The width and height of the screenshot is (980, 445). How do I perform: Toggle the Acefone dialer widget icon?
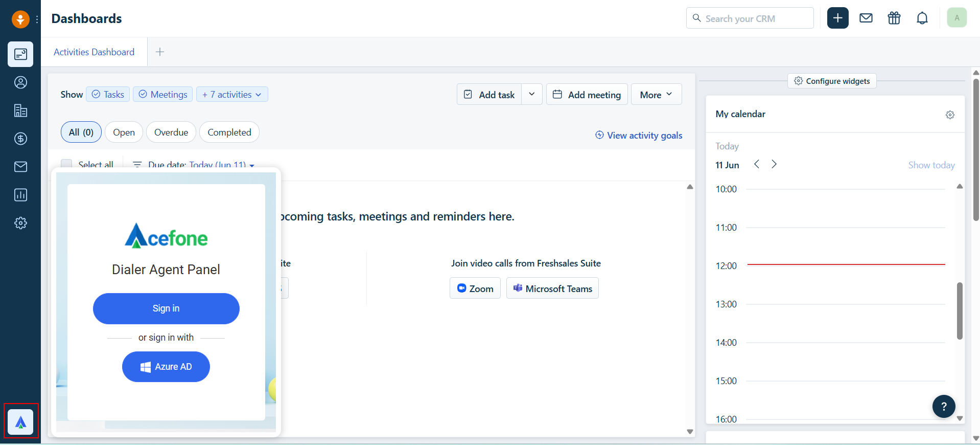(x=20, y=422)
